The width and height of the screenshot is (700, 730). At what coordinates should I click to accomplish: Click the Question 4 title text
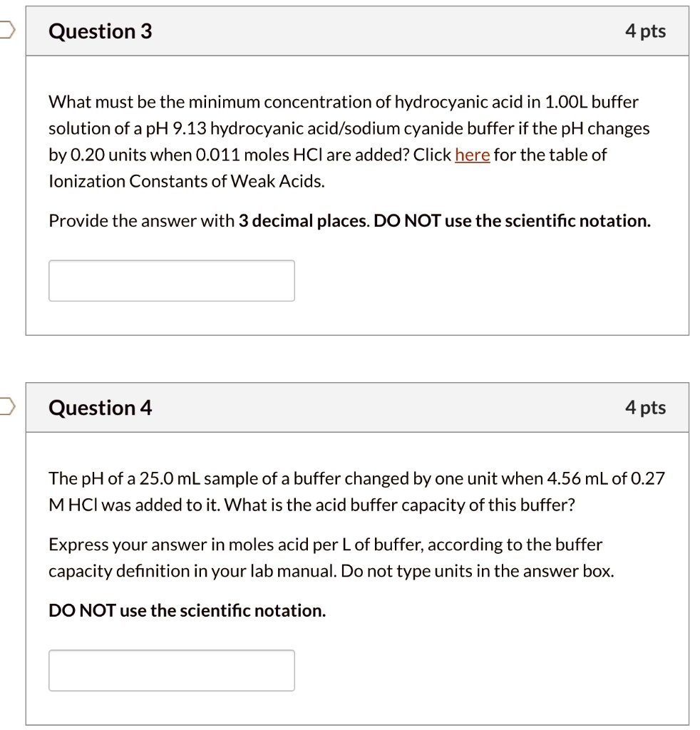tap(99, 407)
